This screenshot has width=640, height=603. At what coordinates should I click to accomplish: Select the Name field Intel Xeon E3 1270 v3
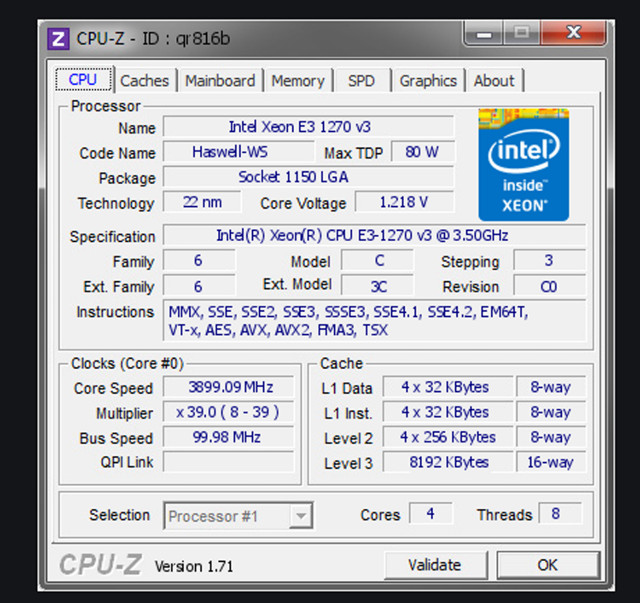tap(308, 127)
